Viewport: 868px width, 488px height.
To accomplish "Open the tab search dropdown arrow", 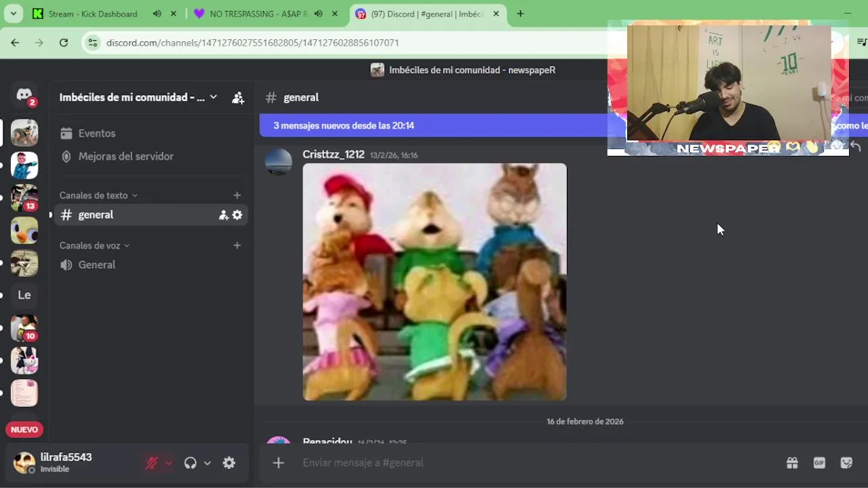I will pos(13,14).
